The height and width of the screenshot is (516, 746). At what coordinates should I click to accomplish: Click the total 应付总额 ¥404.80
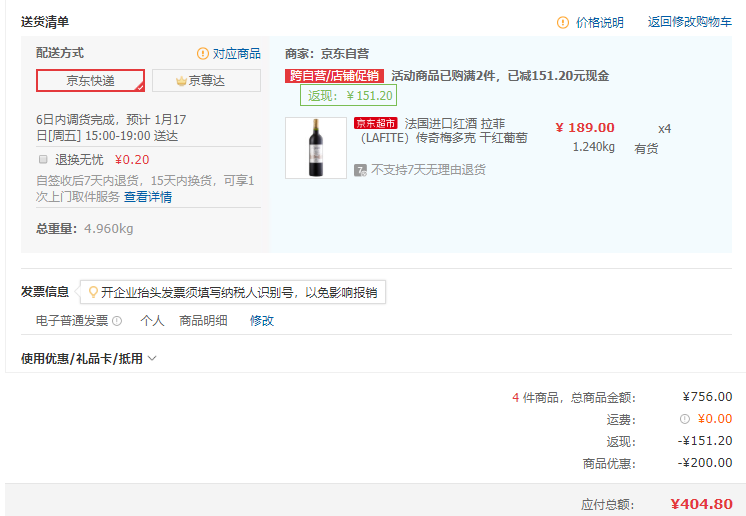click(x=701, y=504)
